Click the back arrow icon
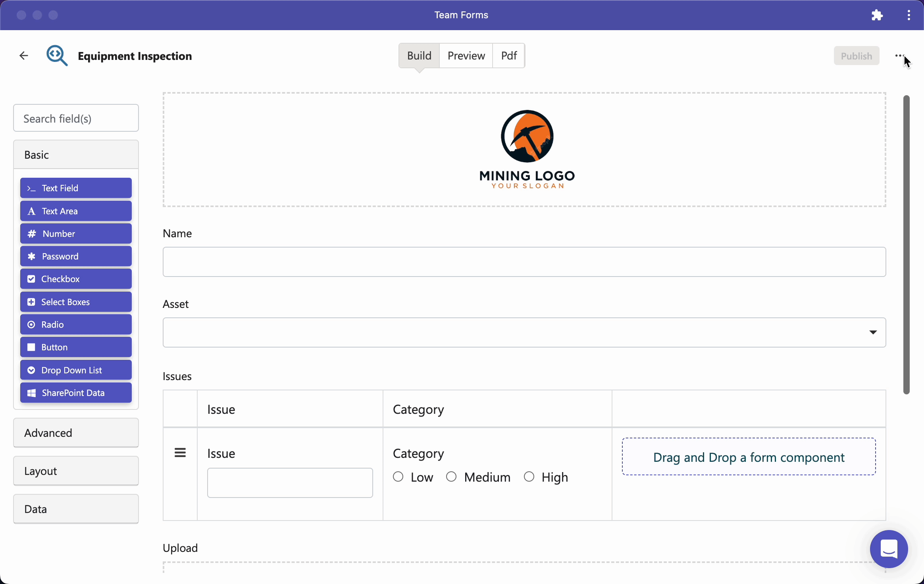 [x=24, y=56]
